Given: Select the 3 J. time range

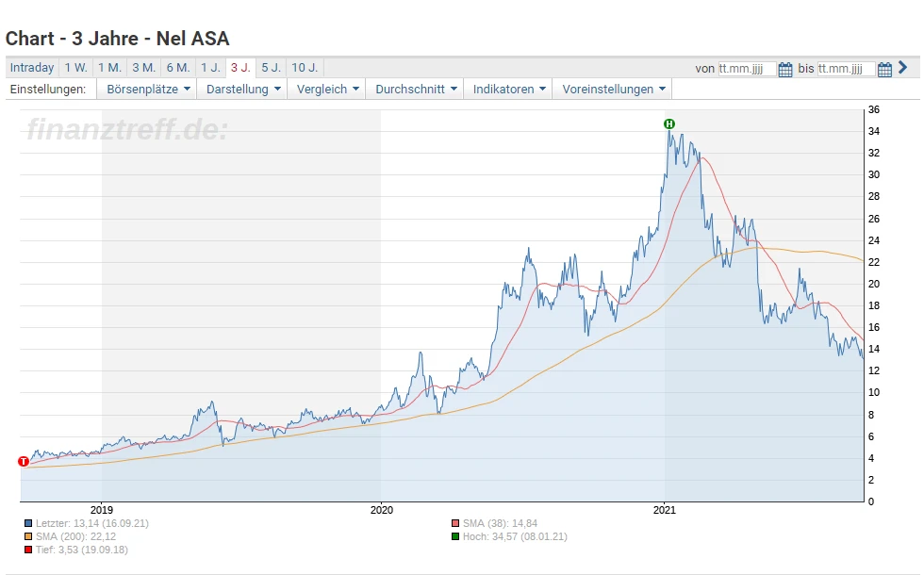Looking at the screenshot, I should (x=240, y=68).
